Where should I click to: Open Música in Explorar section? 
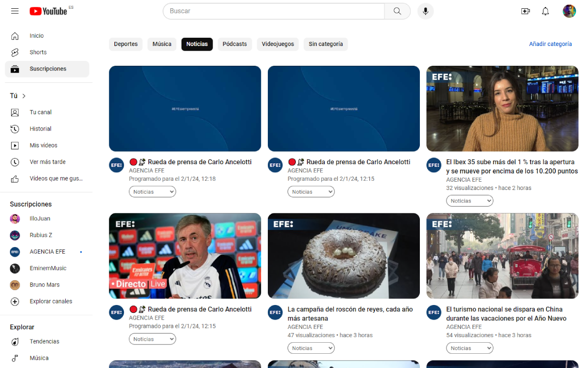pos(47,358)
